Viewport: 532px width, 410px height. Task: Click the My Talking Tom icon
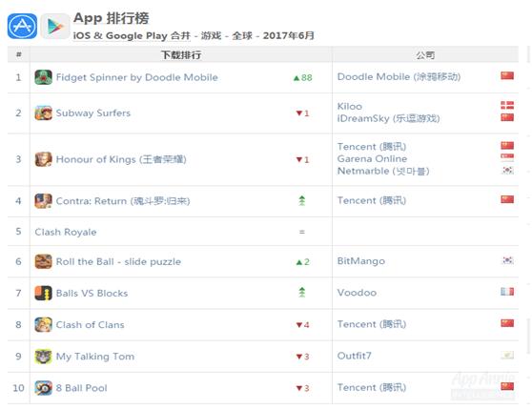[44, 357]
